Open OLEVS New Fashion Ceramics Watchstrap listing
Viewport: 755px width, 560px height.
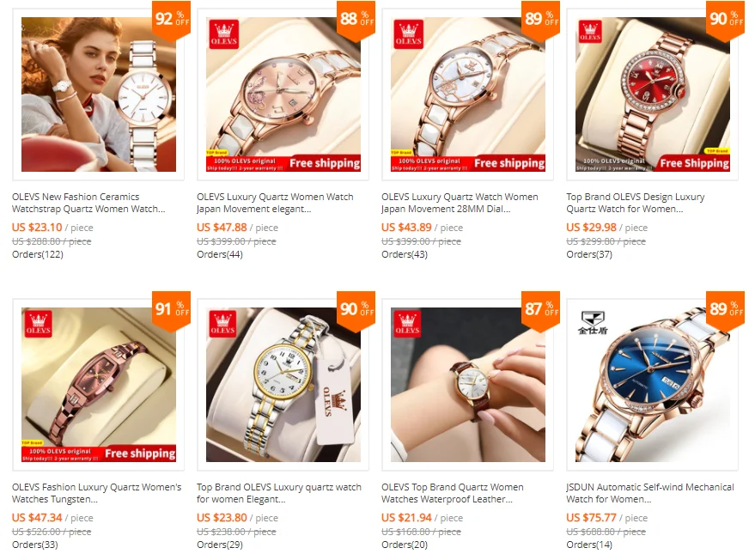[88, 203]
